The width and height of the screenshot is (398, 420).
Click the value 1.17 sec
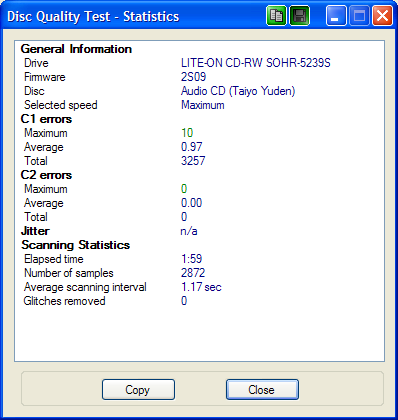point(201,287)
